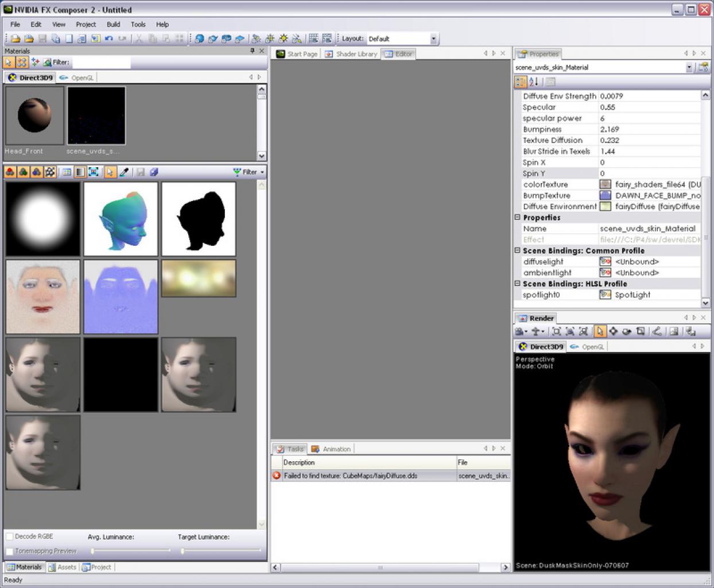Screen dimensions: 714x588
Task: Open the Build menu
Action: [x=113, y=24]
